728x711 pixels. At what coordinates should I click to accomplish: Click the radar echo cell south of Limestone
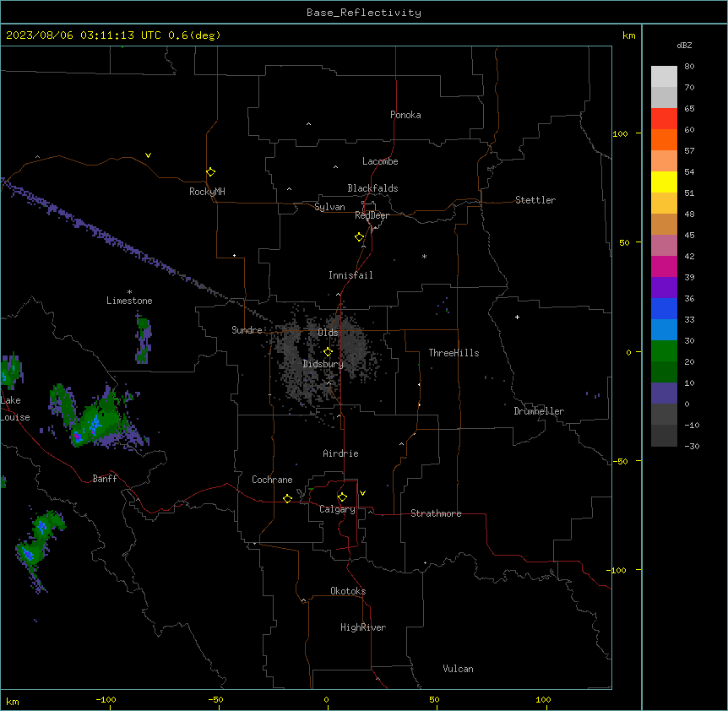[x=143, y=338]
